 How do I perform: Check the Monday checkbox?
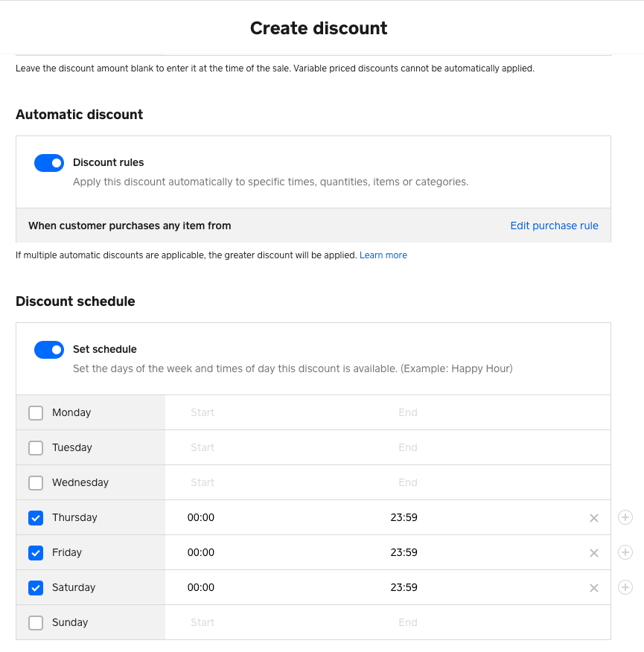tap(36, 413)
